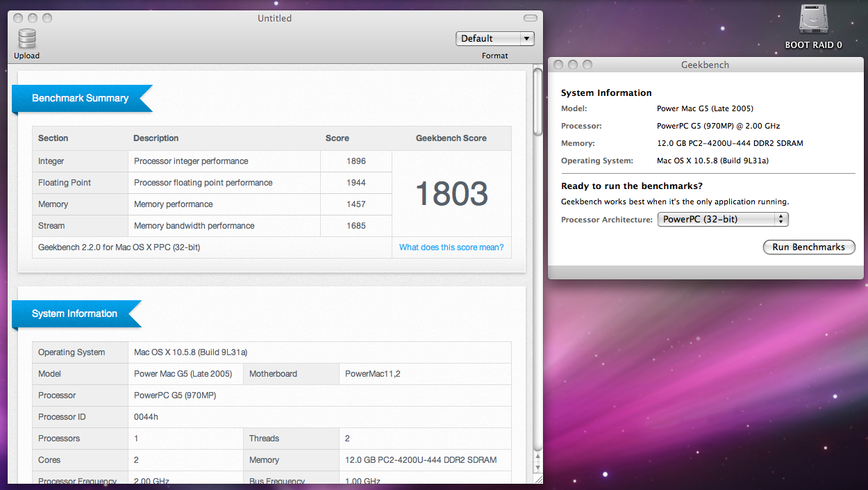Click the Motherboard label
Screen dimensions: 868x490
pyautogui.click(x=273, y=374)
